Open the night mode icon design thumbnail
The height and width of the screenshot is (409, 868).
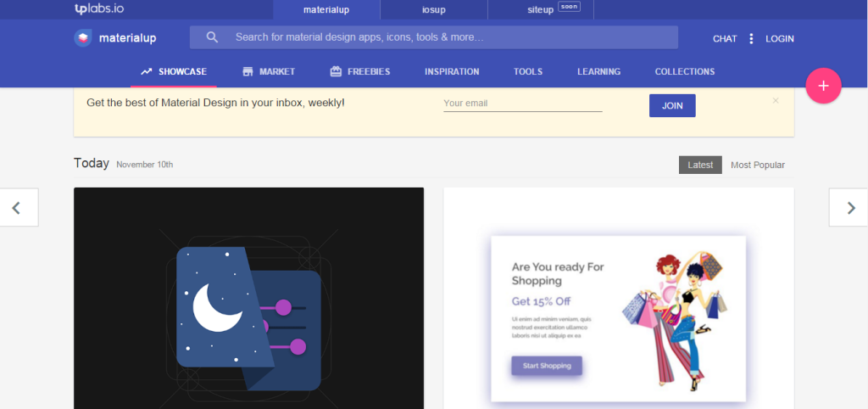click(x=248, y=297)
